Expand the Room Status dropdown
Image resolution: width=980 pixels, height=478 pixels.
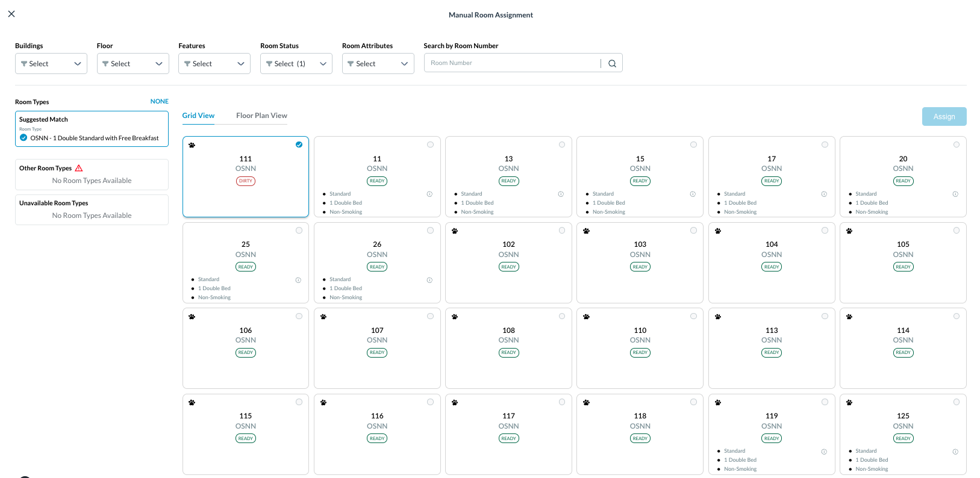296,64
